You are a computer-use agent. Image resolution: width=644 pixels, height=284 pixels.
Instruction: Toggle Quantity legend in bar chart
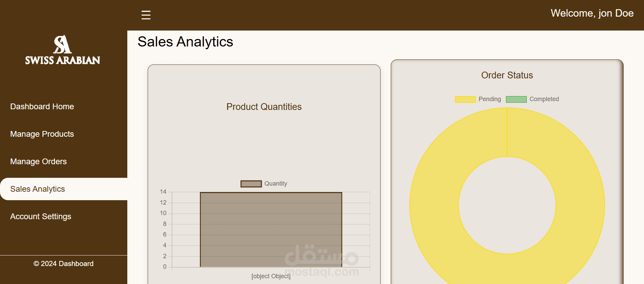(x=276, y=184)
